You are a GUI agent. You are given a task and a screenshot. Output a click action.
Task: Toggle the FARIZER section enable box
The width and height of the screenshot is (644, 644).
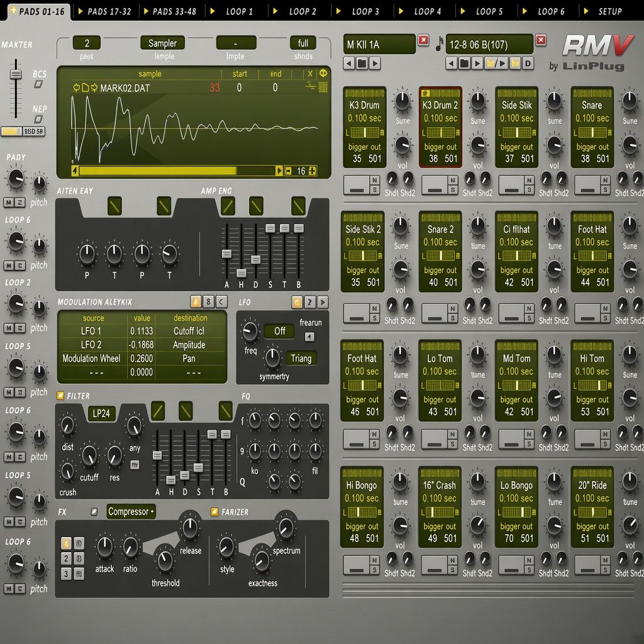214,512
